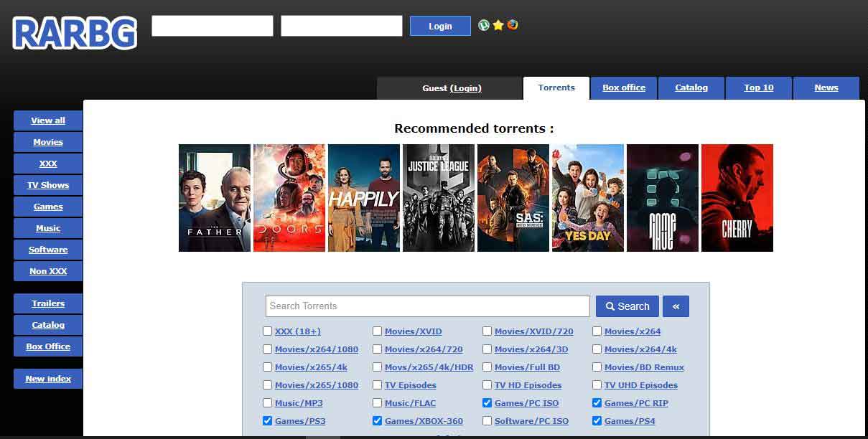Open the Yes Day movie poster
Screen dimensions: 868x439
coord(588,198)
